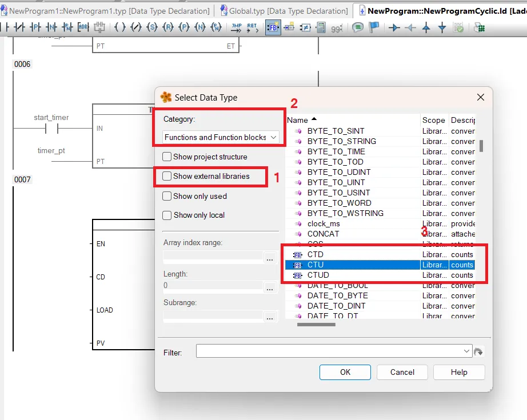Select BYTE_TO_WSTRING in the list
Viewport: 527px width, 420px height.
coord(380,213)
